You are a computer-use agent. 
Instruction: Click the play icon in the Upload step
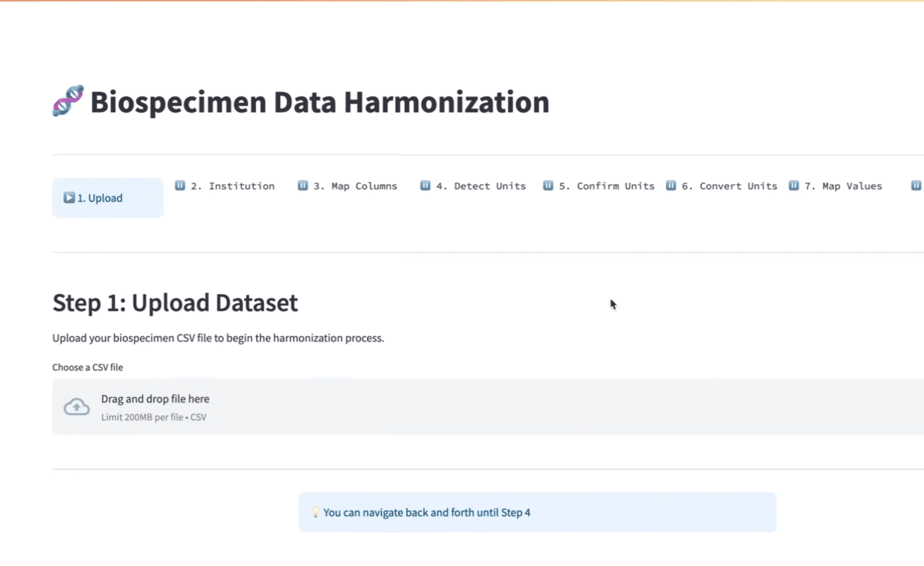pos(69,198)
